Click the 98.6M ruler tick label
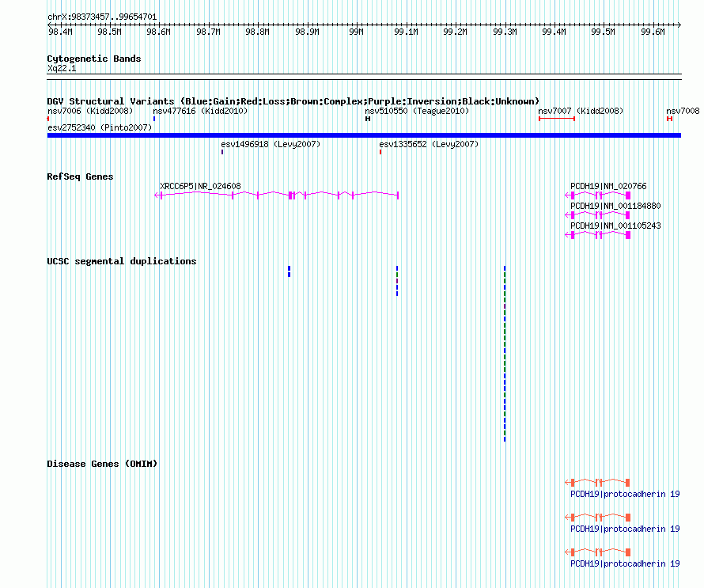Image resolution: width=704 pixels, height=588 pixels. [158, 32]
